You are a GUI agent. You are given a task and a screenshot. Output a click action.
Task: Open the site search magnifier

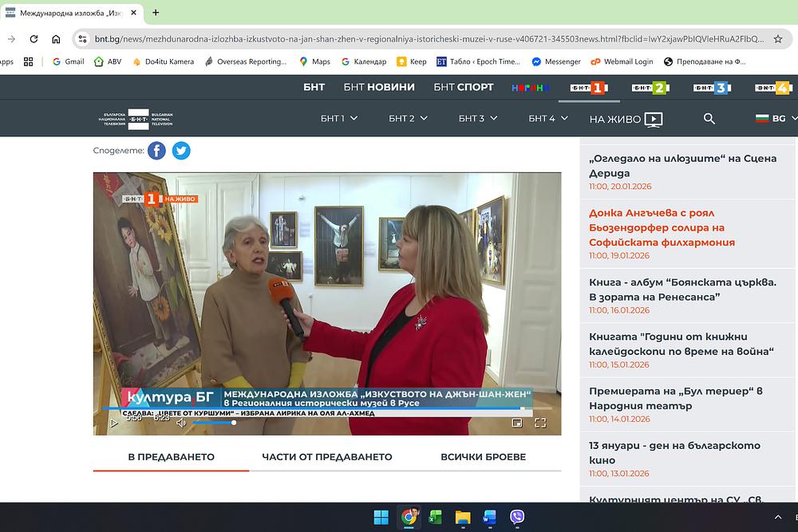(709, 119)
